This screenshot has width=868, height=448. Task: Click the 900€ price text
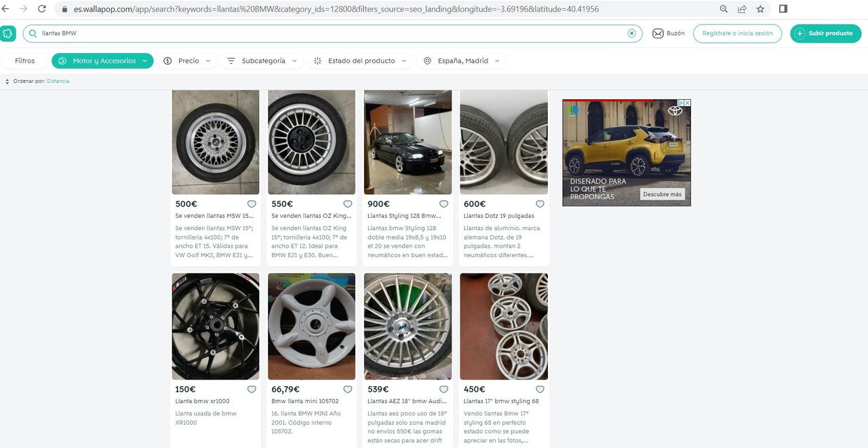[378, 204]
